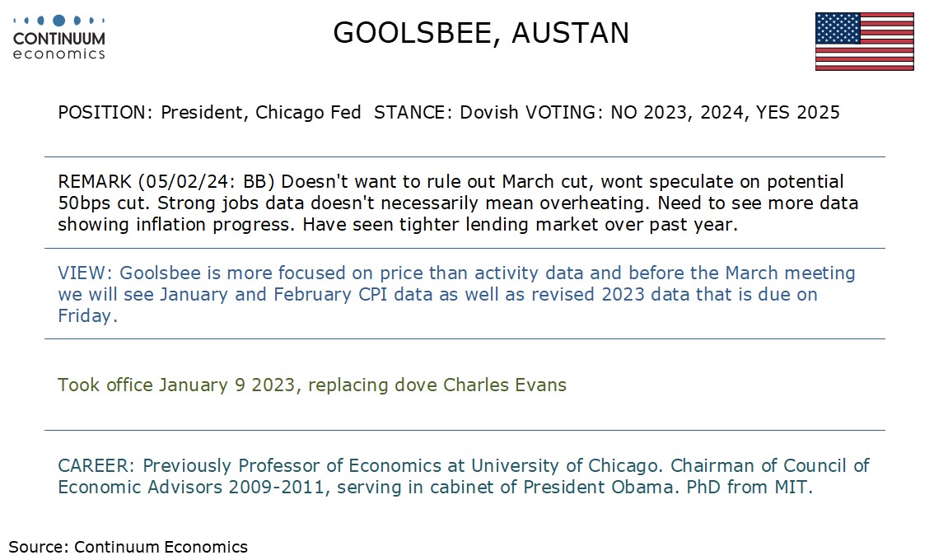Viewport: 934px width, 560px height.
Task: Click the United States flag image
Action: click(864, 42)
